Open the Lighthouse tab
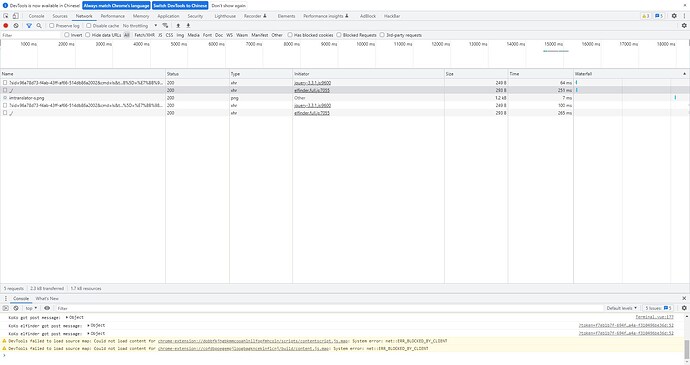The height and width of the screenshot is (365, 690). [x=225, y=16]
